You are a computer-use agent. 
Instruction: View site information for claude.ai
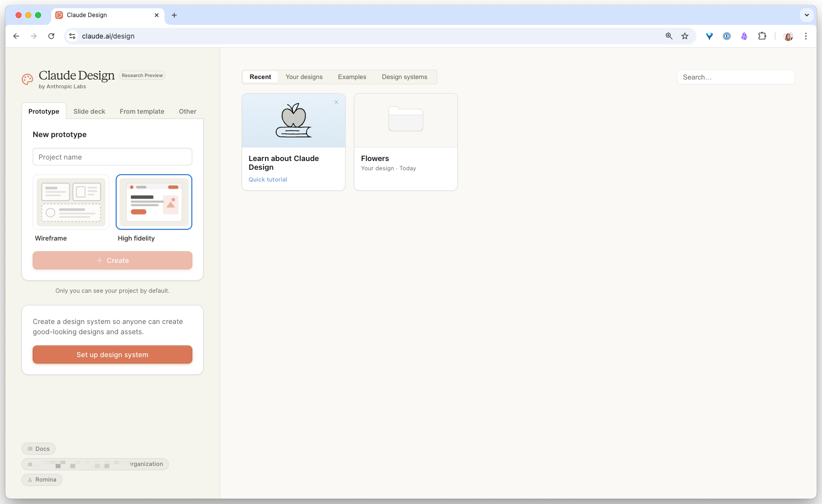pos(72,36)
